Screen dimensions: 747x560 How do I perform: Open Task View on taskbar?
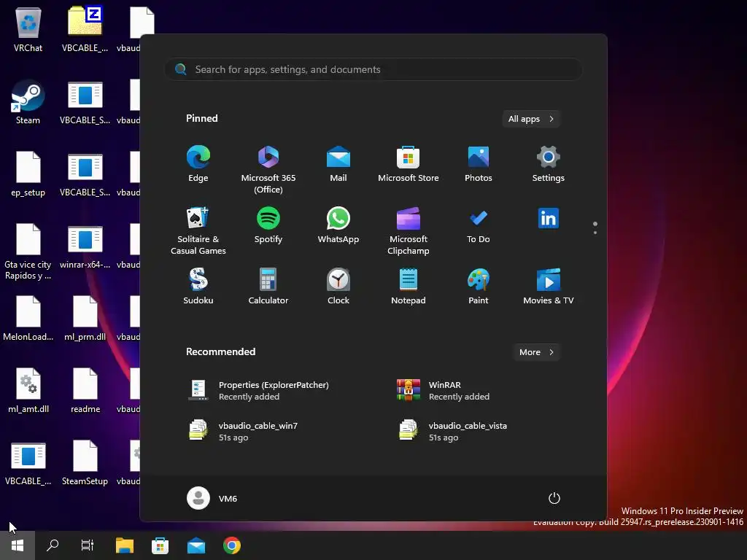(88, 545)
